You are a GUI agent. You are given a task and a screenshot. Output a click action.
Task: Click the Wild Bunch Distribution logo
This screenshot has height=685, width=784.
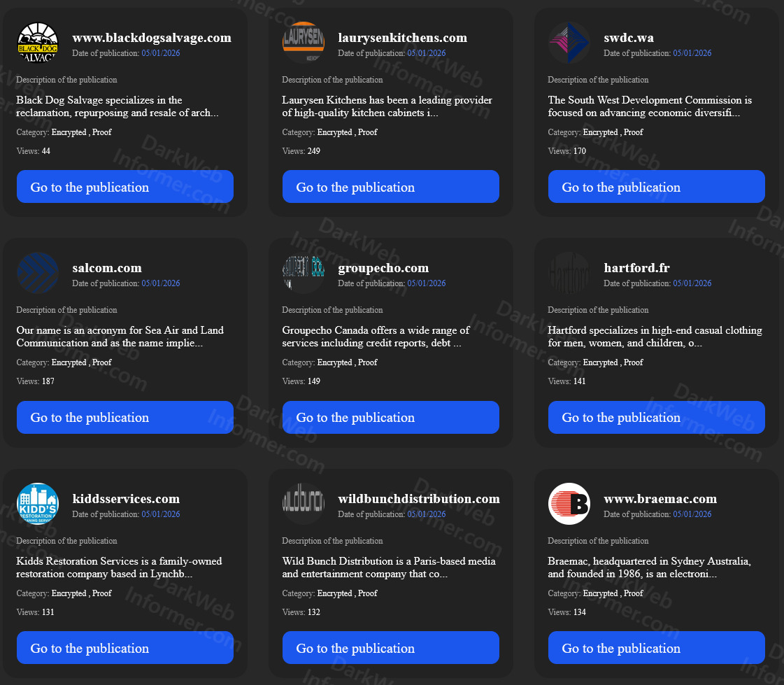point(303,504)
